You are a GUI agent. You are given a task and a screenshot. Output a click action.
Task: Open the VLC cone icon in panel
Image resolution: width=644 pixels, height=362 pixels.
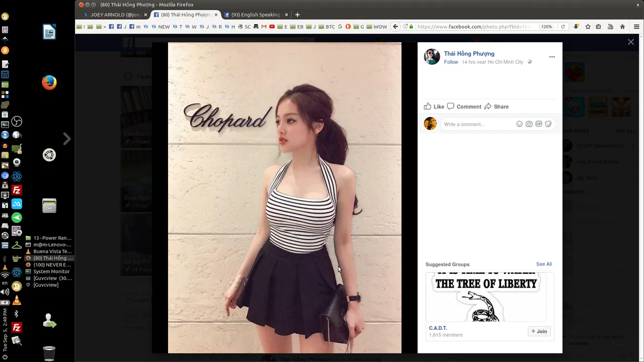point(17,301)
